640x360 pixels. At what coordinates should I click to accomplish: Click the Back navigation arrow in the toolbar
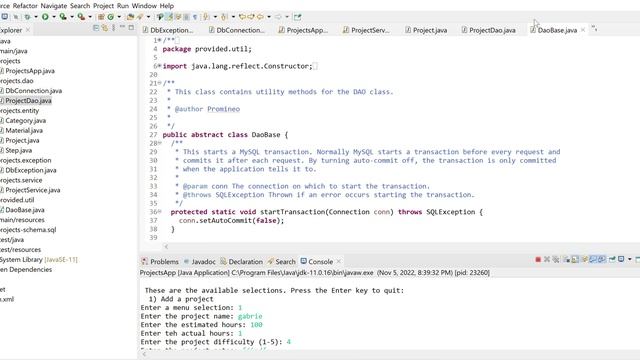click(x=260, y=17)
